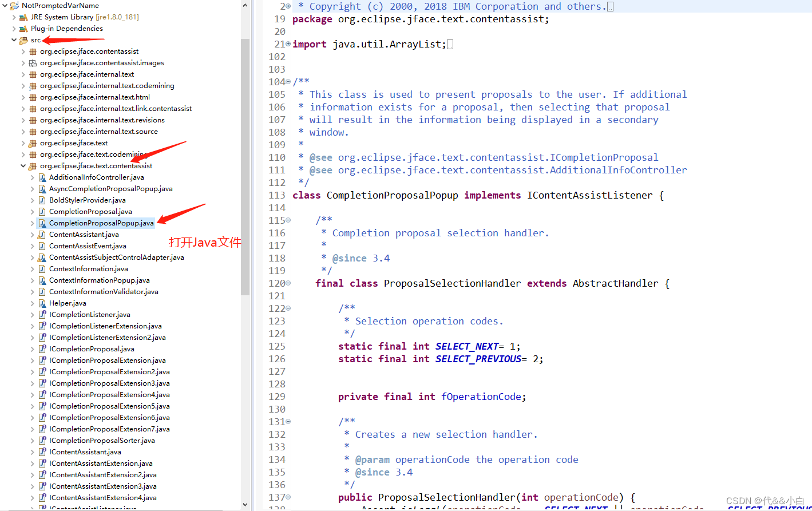Select org.eclipse.jface.internal.text.link.contentassist package
Image resolution: width=812 pixels, height=511 pixels.
click(x=116, y=109)
